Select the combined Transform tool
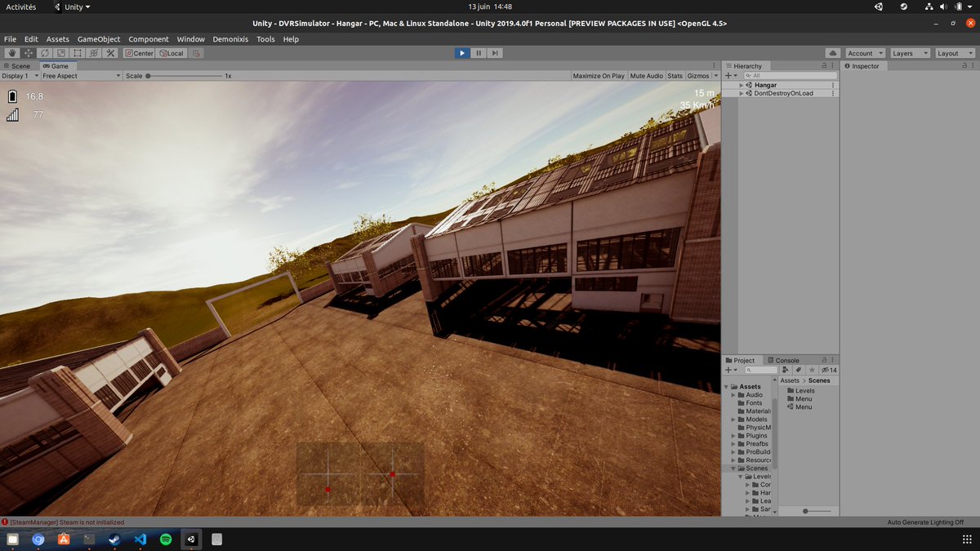 (x=94, y=53)
